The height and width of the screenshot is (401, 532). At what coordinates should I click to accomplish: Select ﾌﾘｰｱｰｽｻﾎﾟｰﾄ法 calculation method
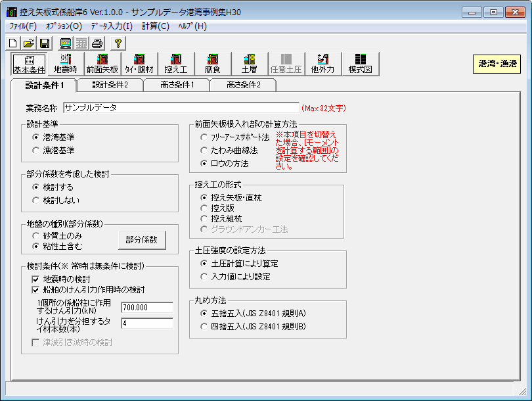tap(235, 137)
